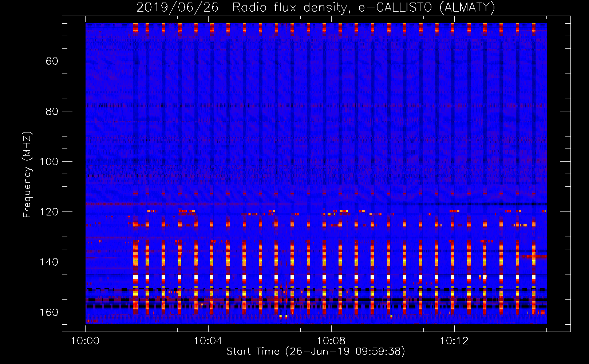Click the plot title '2019/06/26 Radio flux density, e-CALLISTO (ALMATY)'
This screenshot has height=364, width=589.
(316, 8)
